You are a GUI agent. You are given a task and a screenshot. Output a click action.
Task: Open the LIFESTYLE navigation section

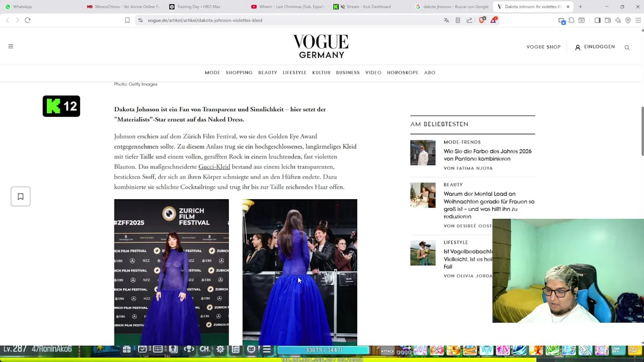[x=294, y=73]
